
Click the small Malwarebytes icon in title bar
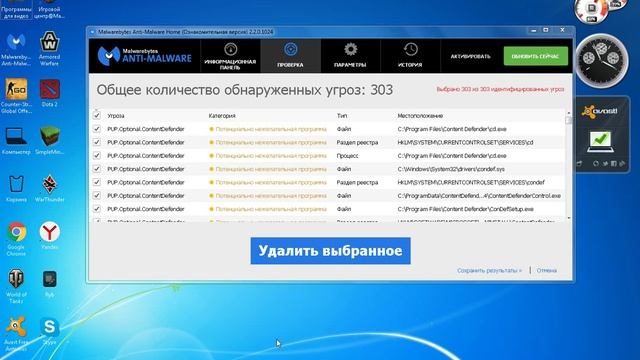tap(92, 32)
